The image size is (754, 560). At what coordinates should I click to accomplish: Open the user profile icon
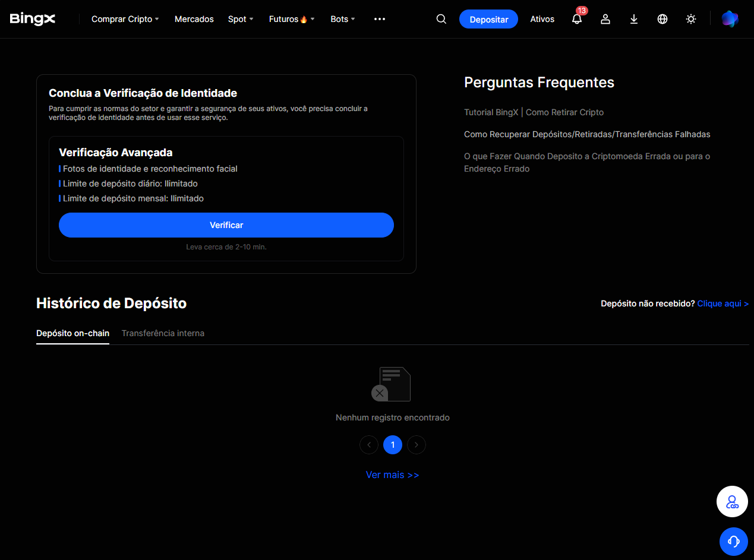tap(605, 19)
